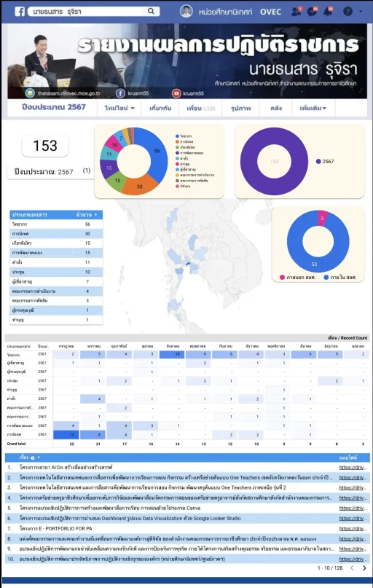
Task: Open the ไทม์ไลน์ dropdown tab
Action: pos(119,108)
